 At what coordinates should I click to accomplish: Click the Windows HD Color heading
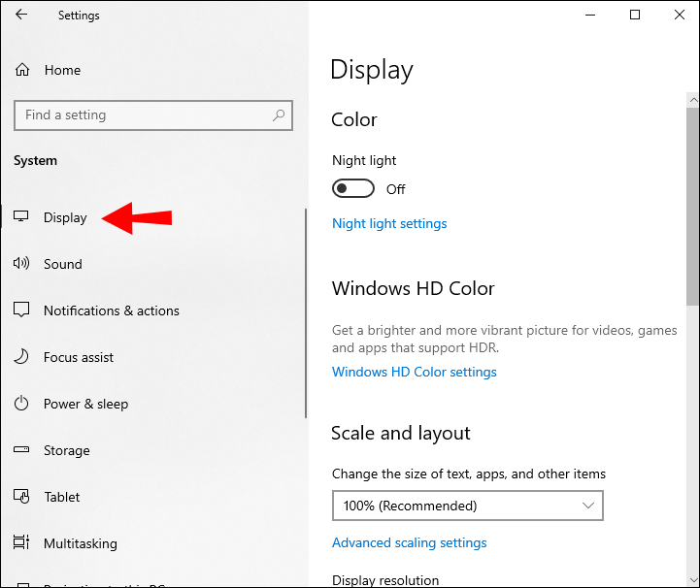tap(413, 288)
